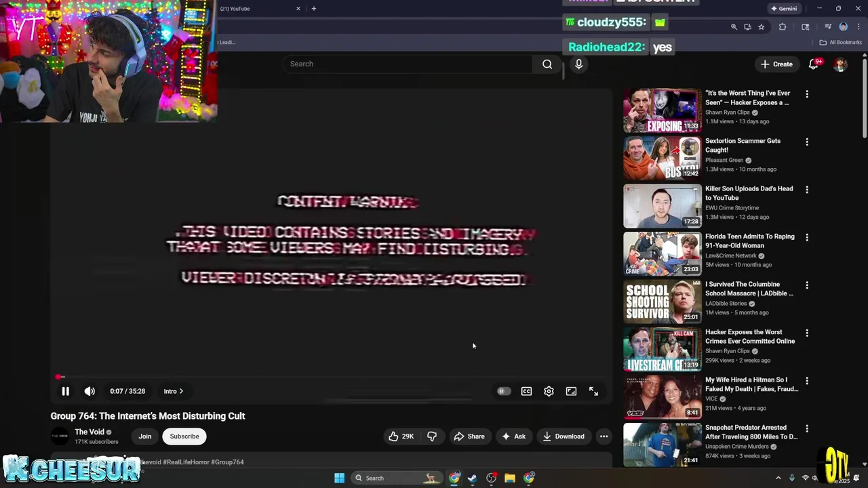Click the red video progress bar
This screenshot has height=488, width=868.
click(x=58, y=377)
